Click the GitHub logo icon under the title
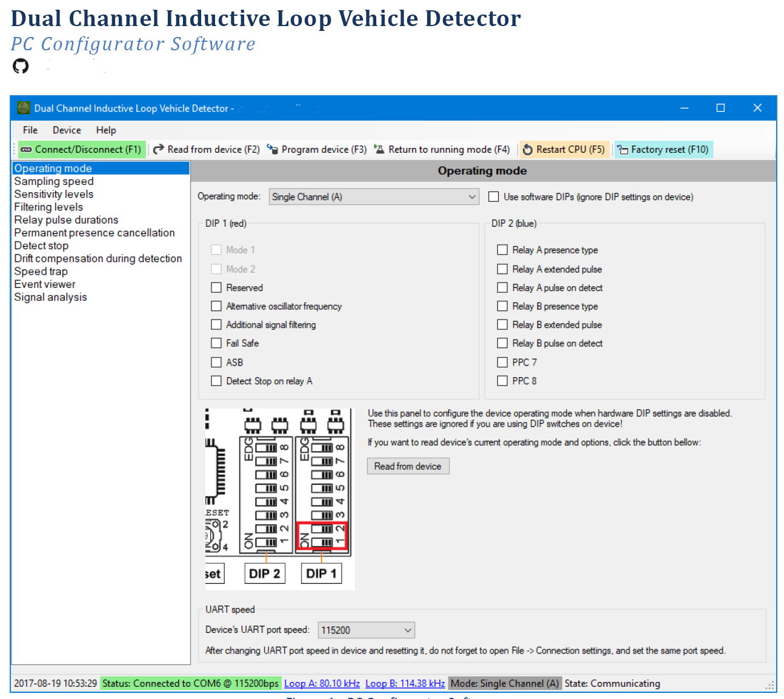This screenshot has height=699, width=784. [x=21, y=65]
